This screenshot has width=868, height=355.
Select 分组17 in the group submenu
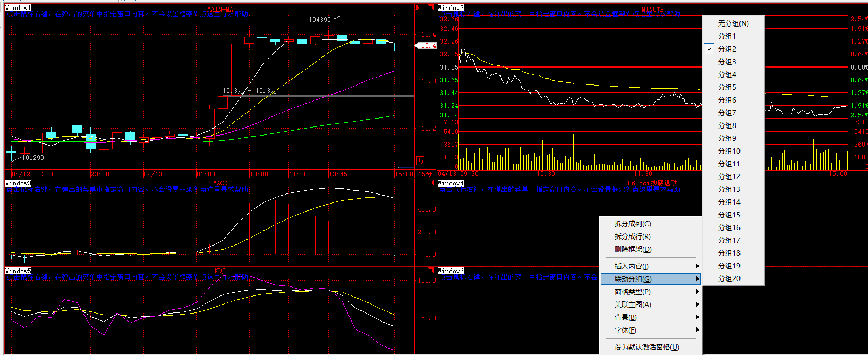[734, 240]
